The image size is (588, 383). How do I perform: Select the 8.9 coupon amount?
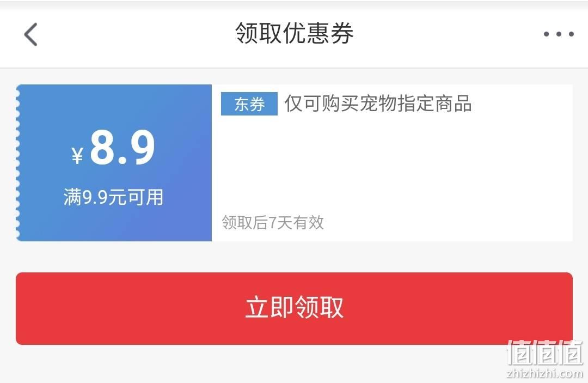click(x=122, y=147)
